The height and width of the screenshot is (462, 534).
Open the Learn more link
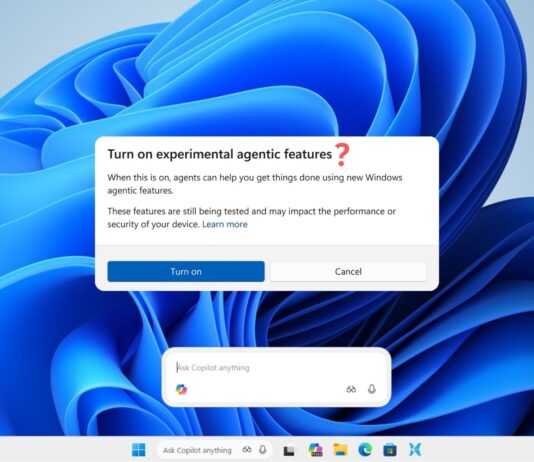225,224
